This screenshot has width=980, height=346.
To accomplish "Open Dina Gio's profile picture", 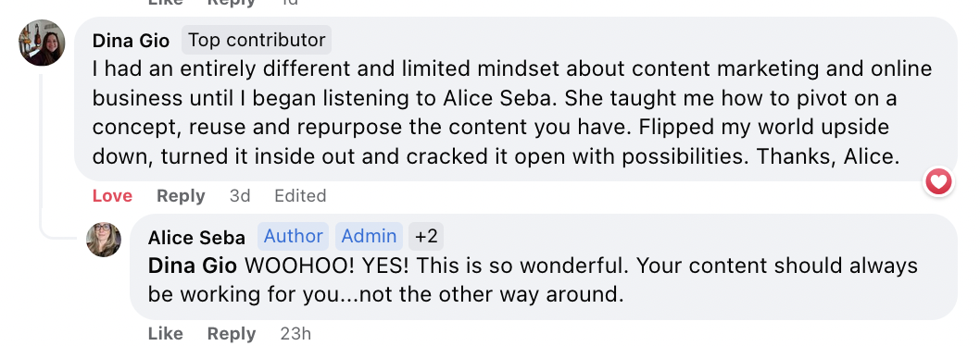I will (x=42, y=43).
